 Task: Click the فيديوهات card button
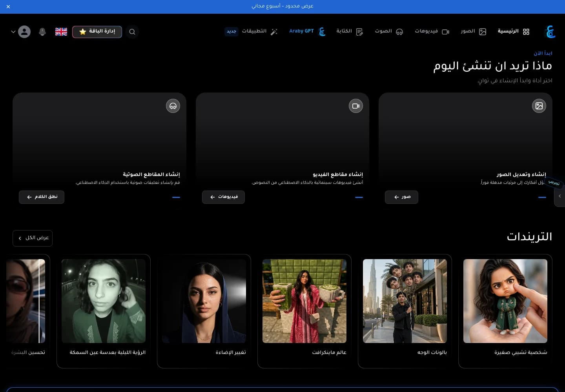[223, 197]
